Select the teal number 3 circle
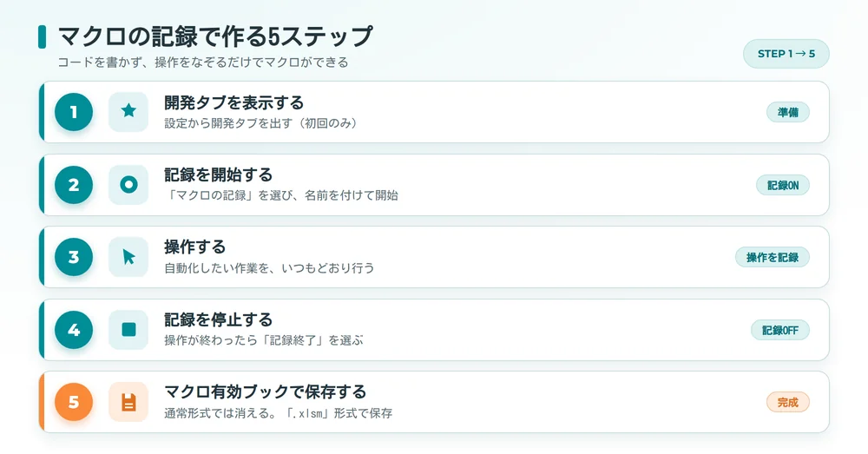The width and height of the screenshot is (868, 454). (74, 257)
